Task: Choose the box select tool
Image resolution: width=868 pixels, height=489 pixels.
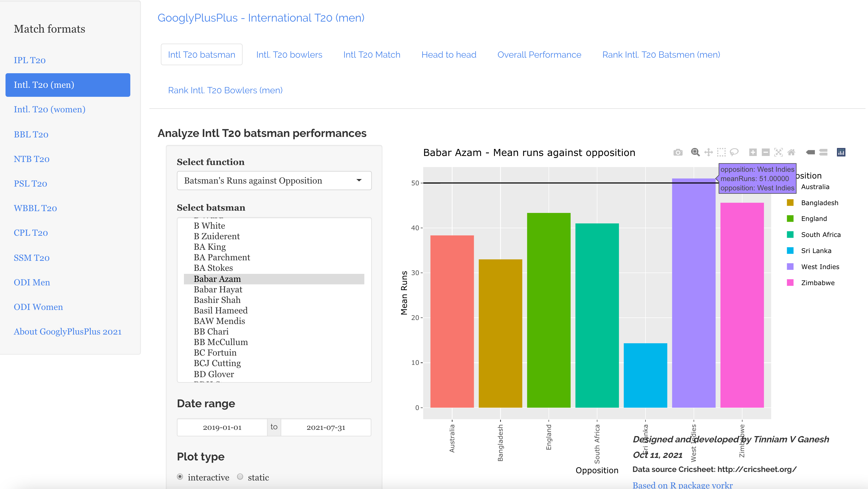Action: [x=721, y=152]
